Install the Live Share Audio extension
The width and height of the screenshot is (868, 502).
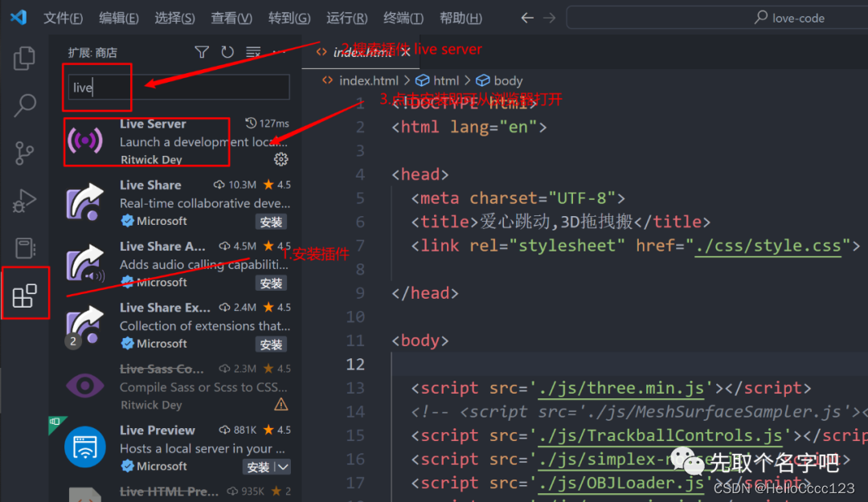271,284
